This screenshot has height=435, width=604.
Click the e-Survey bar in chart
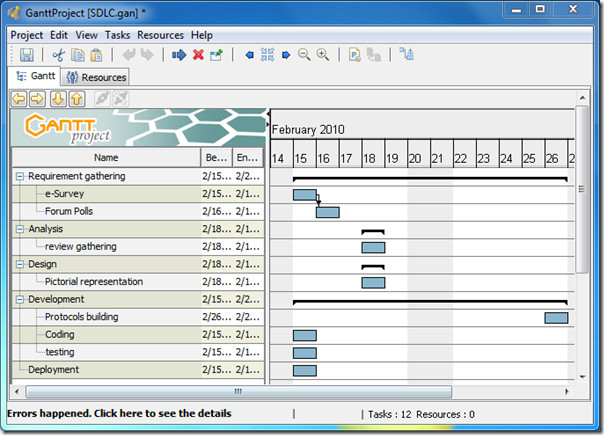[x=305, y=195]
